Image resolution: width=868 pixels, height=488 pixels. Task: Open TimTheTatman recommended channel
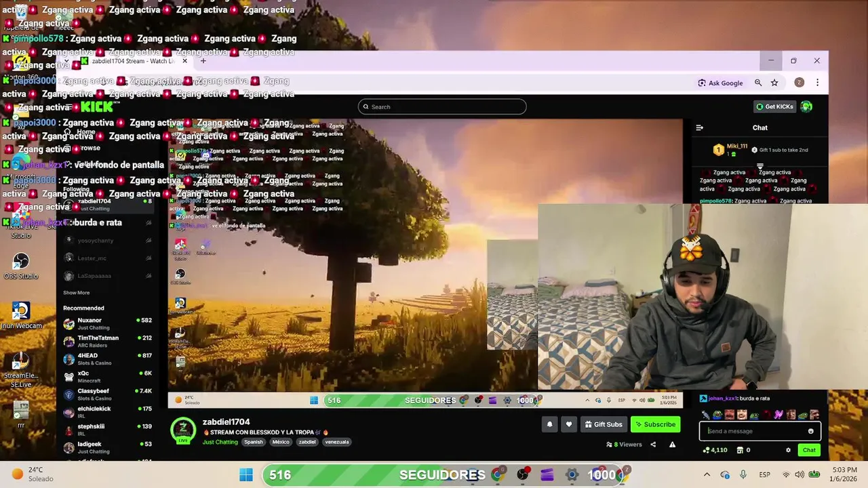coord(107,341)
